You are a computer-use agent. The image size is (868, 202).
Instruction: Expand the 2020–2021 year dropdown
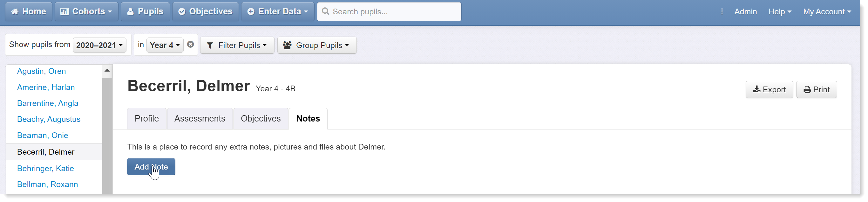[99, 45]
